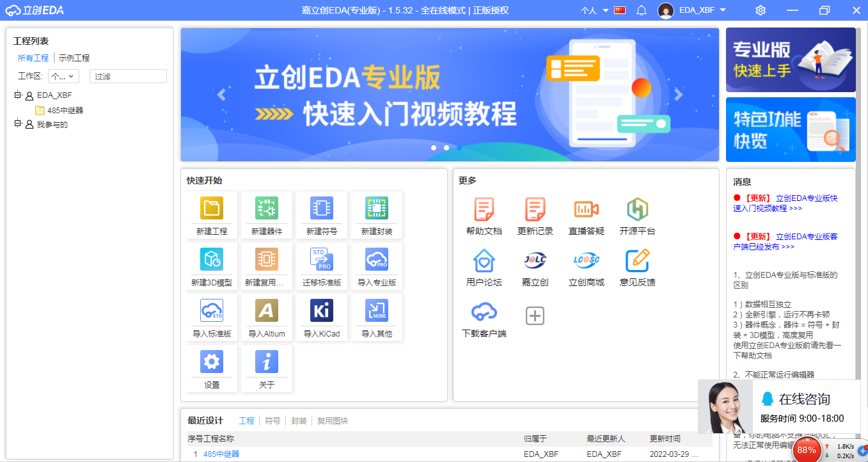Screen dimensions: 868x462
Task: Open the 工作区 combo box
Action: [63, 76]
